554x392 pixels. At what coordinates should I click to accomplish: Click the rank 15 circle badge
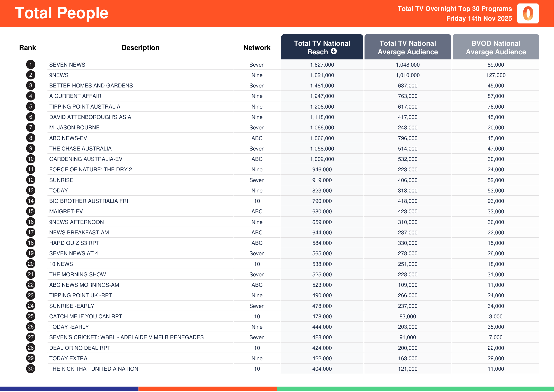tap(30, 211)
